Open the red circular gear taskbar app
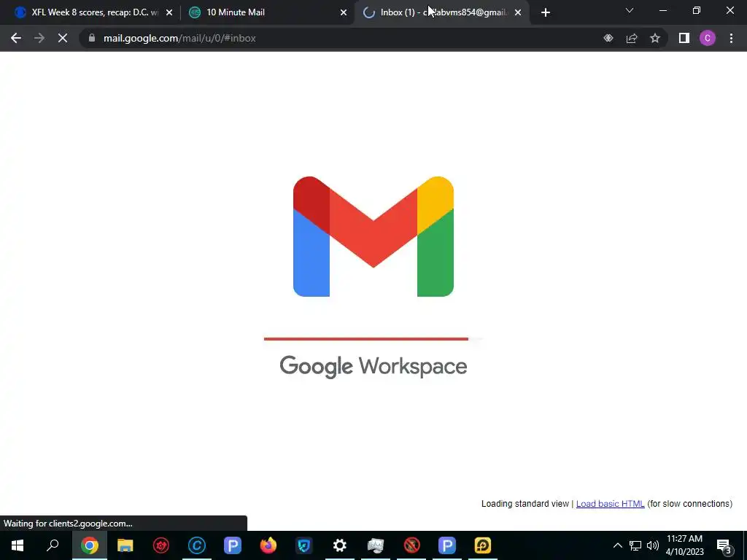This screenshot has width=747, height=560. tap(161, 545)
